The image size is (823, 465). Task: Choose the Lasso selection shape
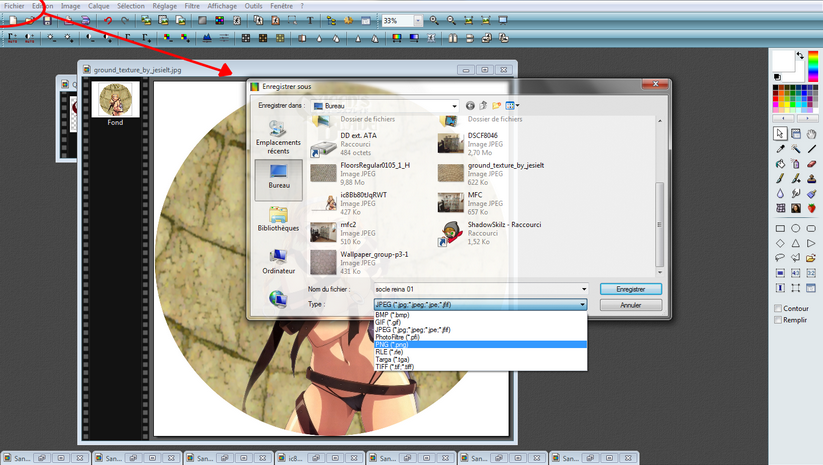(780, 258)
